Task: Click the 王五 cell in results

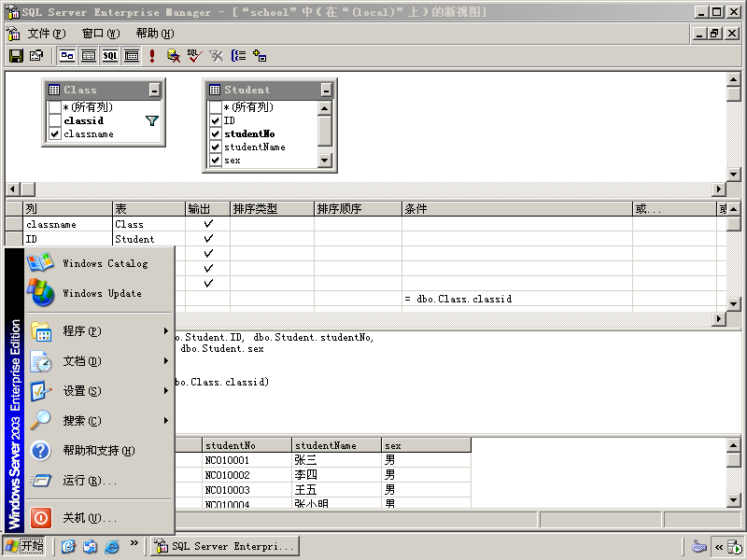Action: click(336, 490)
